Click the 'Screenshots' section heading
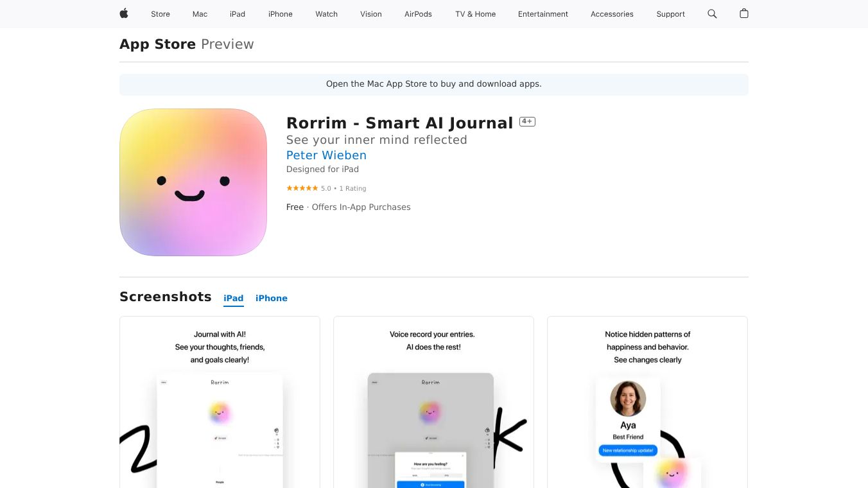Screen dimensions: 868x488 166,297
